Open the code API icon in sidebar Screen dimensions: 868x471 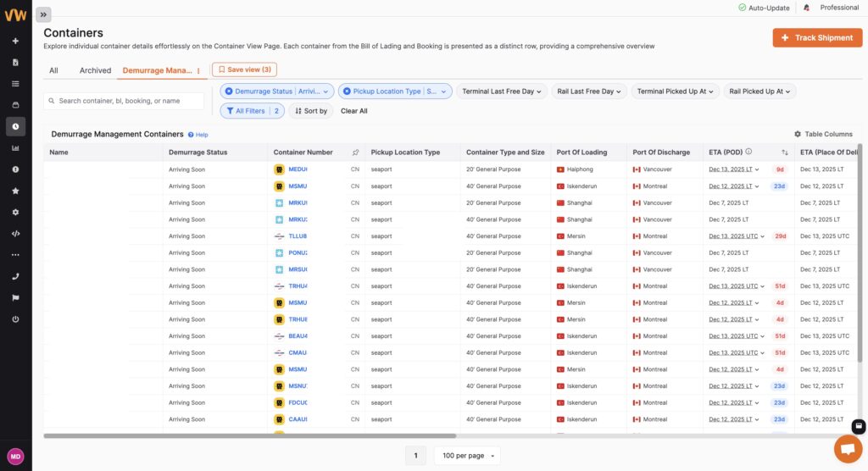click(x=15, y=233)
